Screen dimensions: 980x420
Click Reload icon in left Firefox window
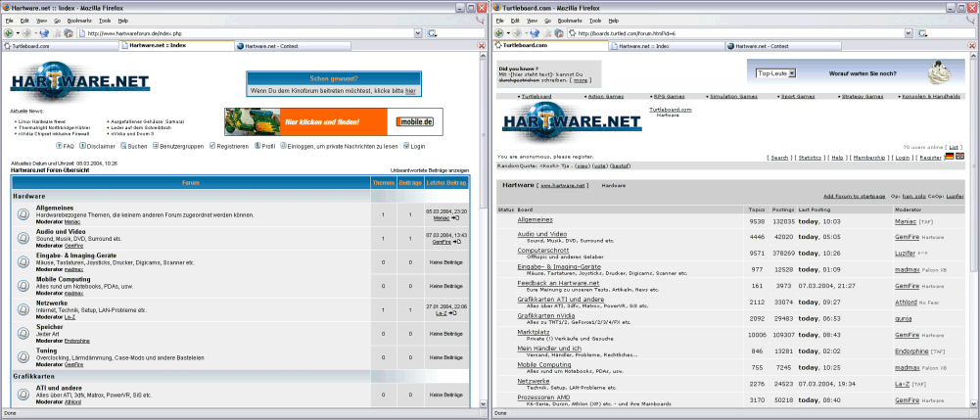tap(44, 33)
